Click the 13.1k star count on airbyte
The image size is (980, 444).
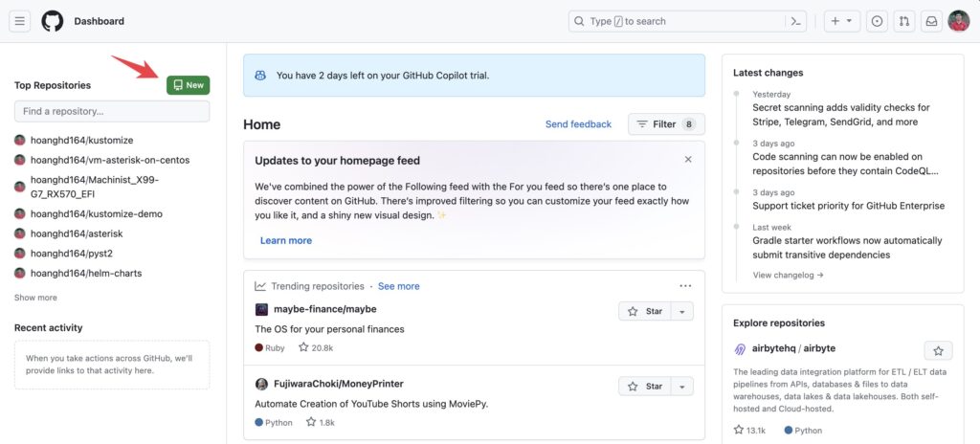click(x=749, y=431)
